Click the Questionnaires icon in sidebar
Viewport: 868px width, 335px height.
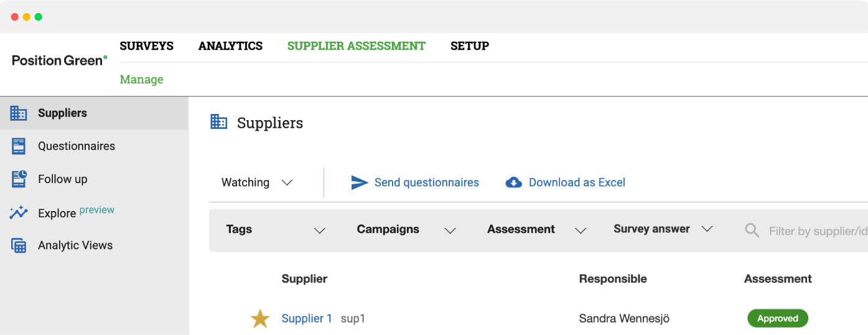point(19,146)
